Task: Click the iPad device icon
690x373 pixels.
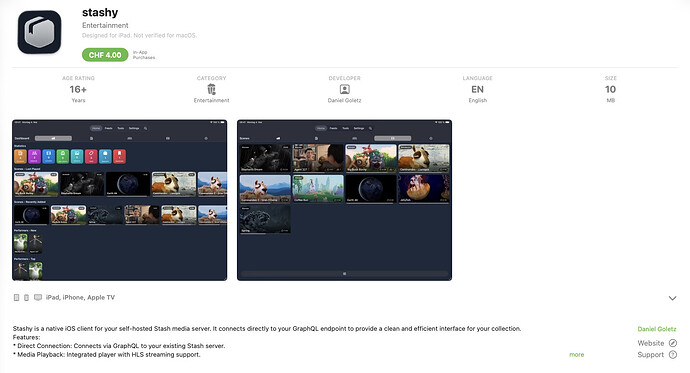Action: tap(16, 298)
